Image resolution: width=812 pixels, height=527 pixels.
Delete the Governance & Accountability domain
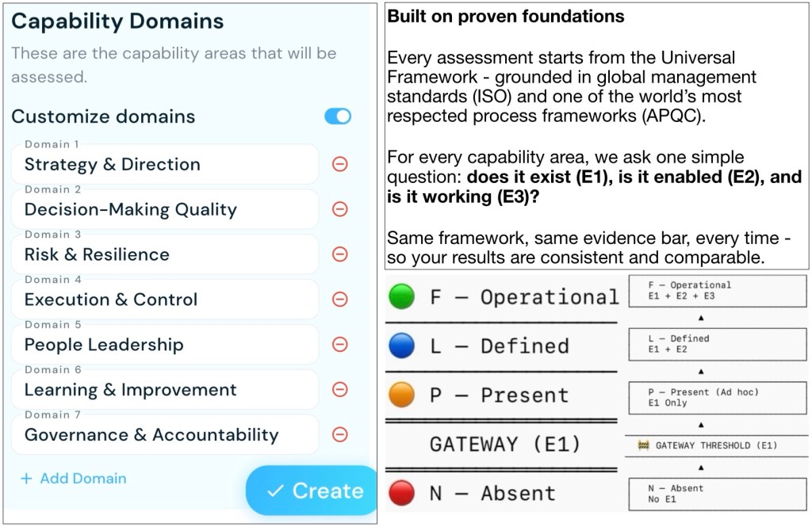coord(339,434)
